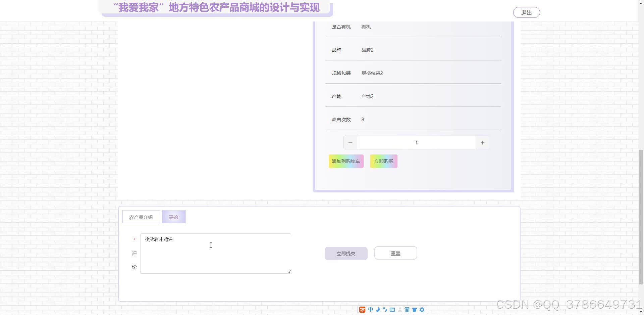
Task: Increase quantity with the plus control
Action: (x=482, y=142)
